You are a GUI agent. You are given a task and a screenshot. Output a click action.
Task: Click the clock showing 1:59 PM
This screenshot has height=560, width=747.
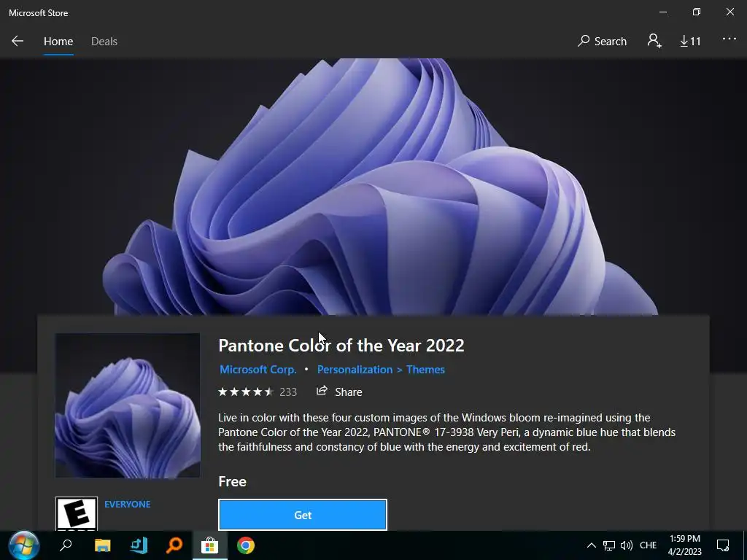click(684, 545)
